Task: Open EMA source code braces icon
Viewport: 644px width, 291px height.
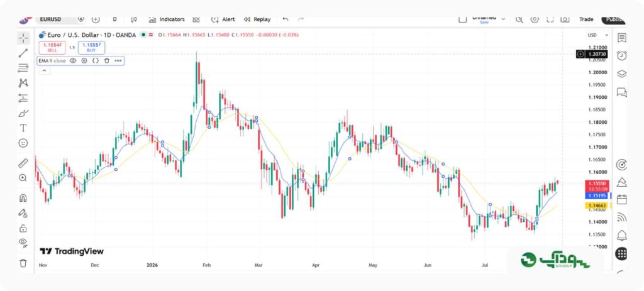Action: 96,61
